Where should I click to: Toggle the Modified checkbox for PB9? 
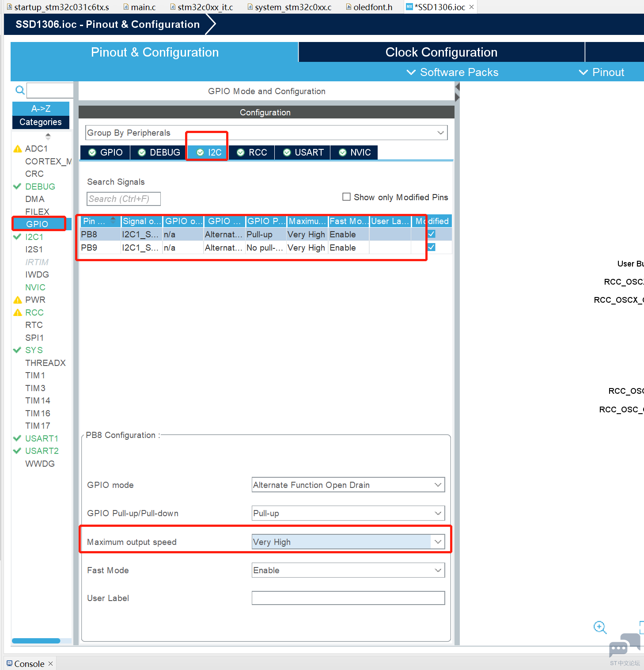pos(432,247)
